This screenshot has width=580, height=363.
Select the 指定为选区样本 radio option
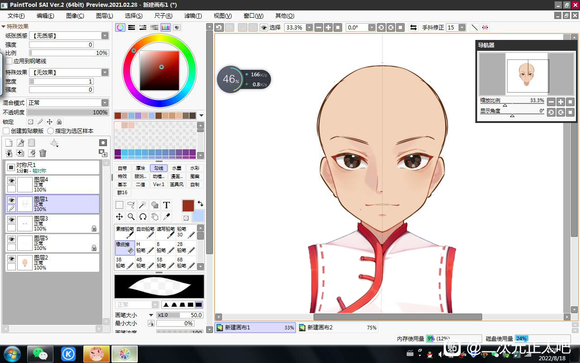click(51, 131)
